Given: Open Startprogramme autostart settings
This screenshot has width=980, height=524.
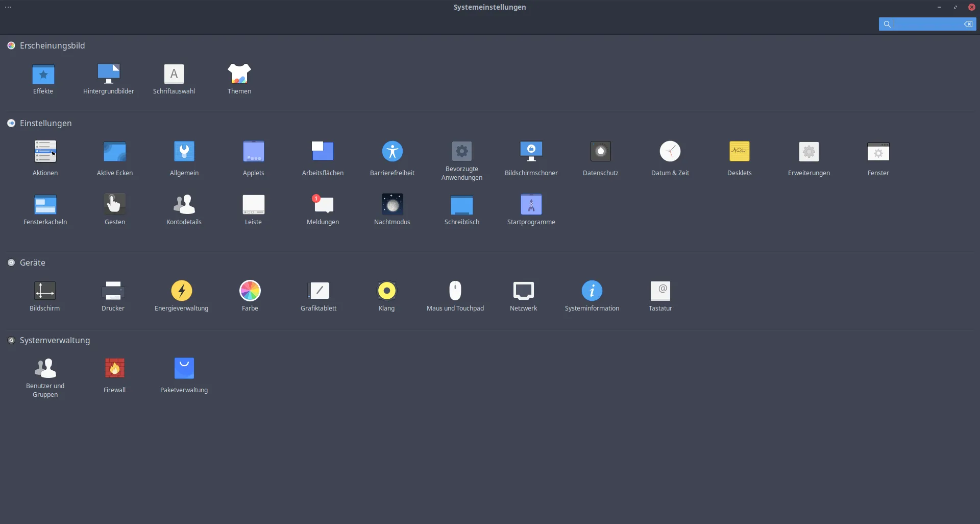Looking at the screenshot, I should coord(531,205).
